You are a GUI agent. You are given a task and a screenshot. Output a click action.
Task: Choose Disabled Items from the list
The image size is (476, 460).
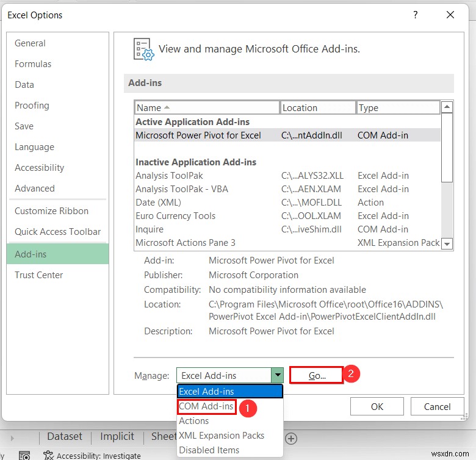point(230,450)
